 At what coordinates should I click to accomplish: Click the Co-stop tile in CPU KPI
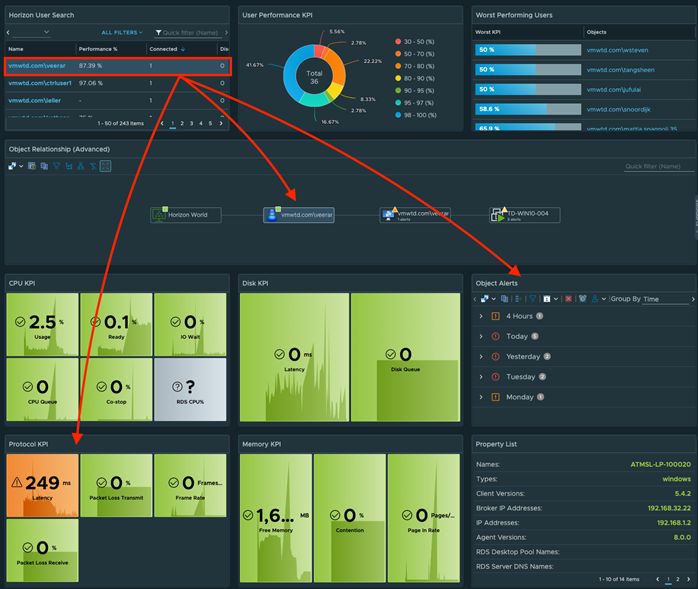point(116,390)
